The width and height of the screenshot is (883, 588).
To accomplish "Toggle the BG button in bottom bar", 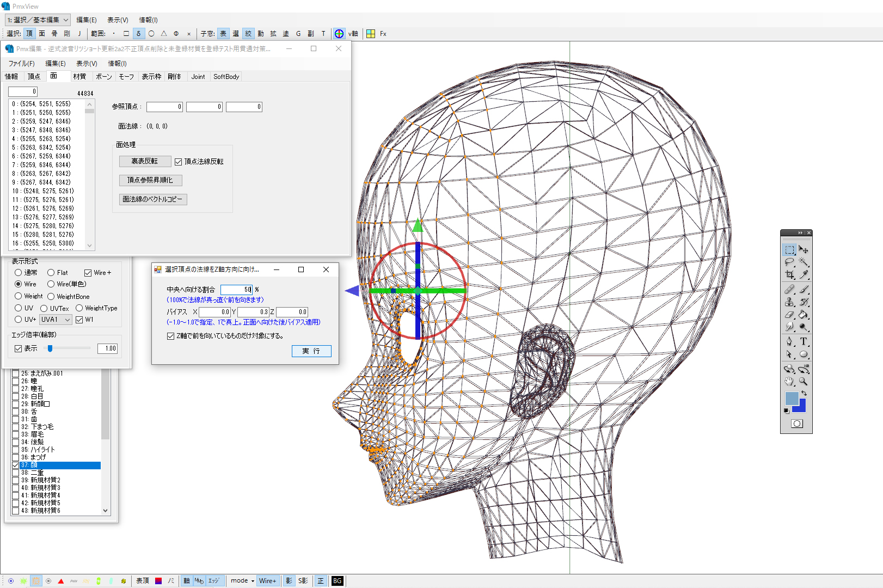I will [x=338, y=581].
